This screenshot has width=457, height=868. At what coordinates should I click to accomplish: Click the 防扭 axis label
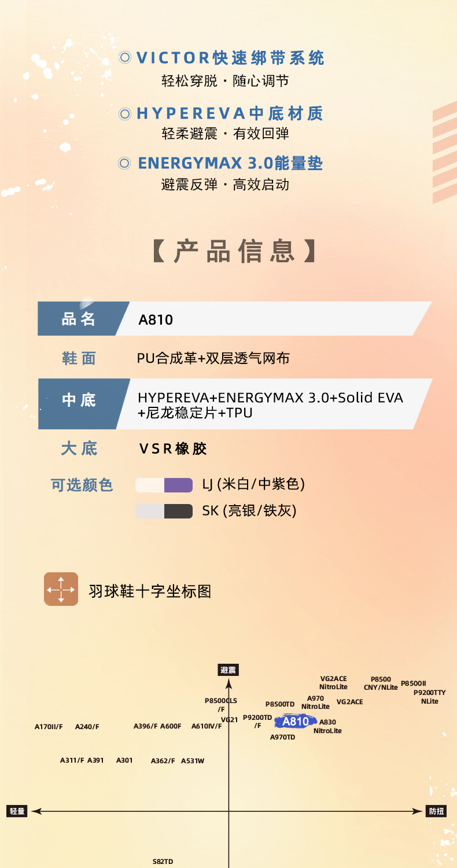point(437,811)
